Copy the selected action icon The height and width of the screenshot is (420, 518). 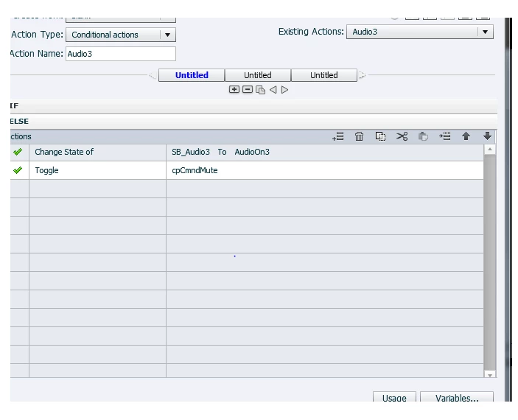point(380,136)
